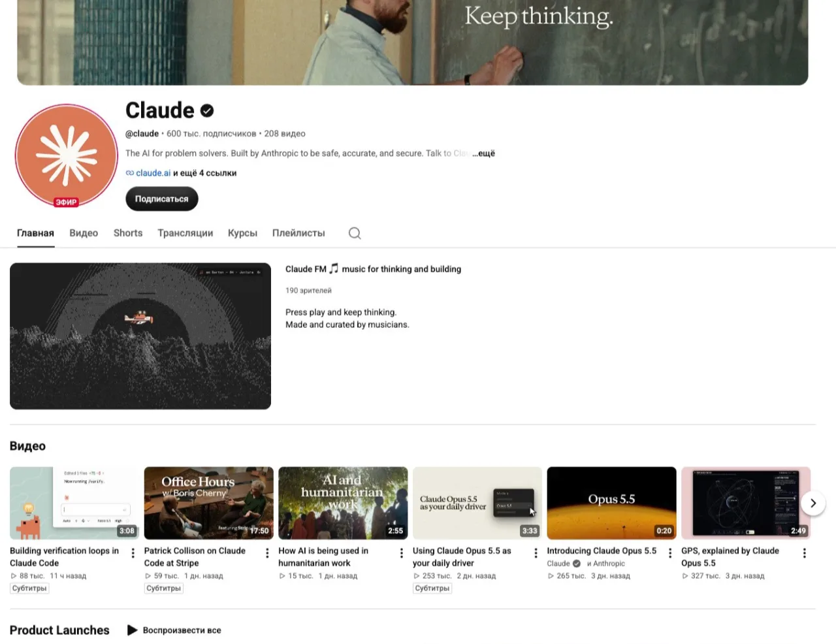Click the Claude channel avatar logo
The image size is (836, 644).
tap(66, 155)
